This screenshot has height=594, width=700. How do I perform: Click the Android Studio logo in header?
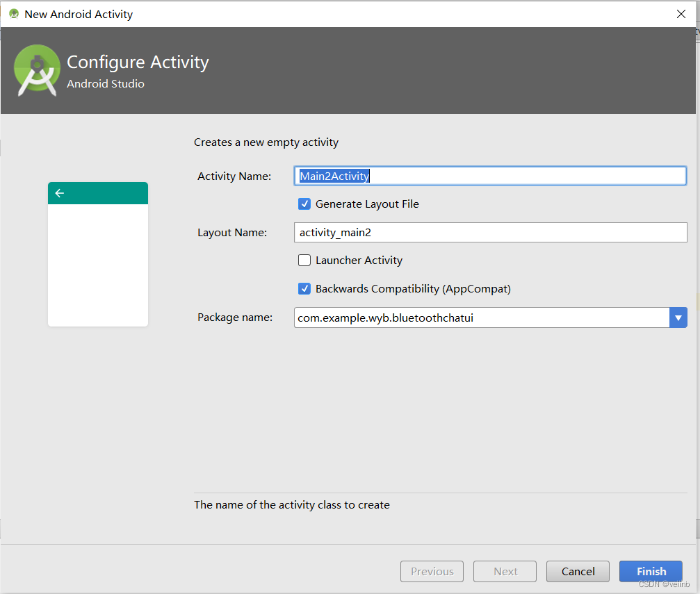[37, 70]
